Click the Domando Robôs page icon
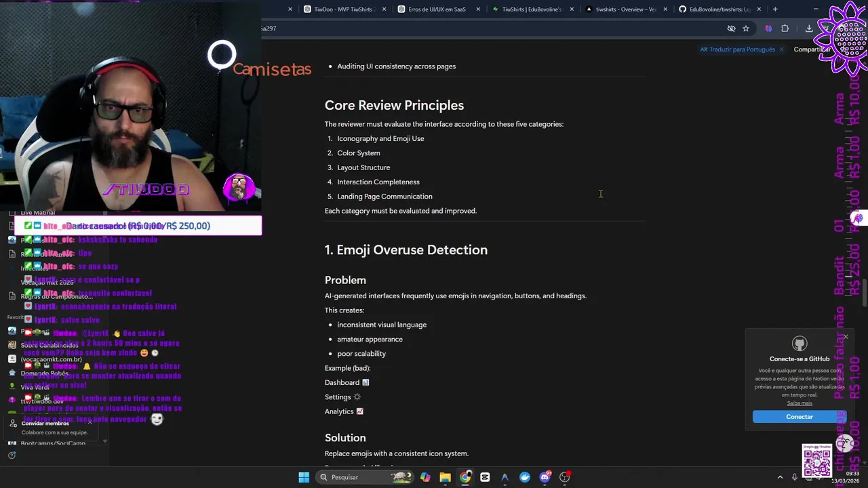The image size is (868, 488). click(12, 373)
